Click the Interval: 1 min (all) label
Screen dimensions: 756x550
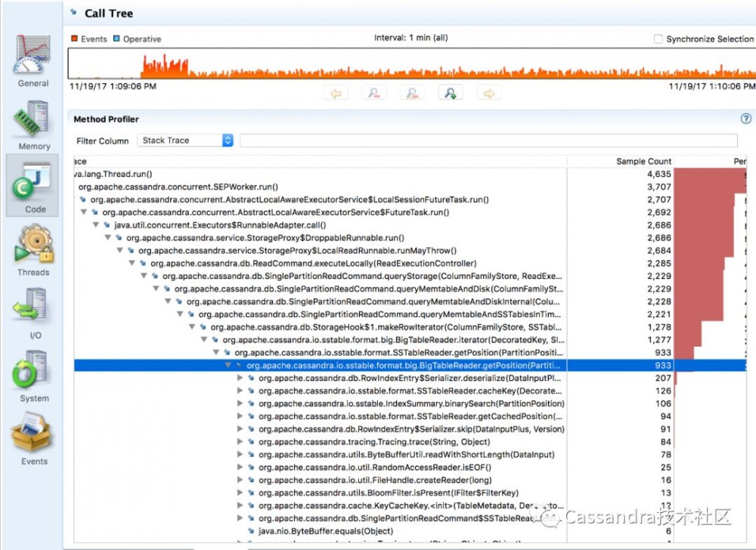[x=411, y=38]
